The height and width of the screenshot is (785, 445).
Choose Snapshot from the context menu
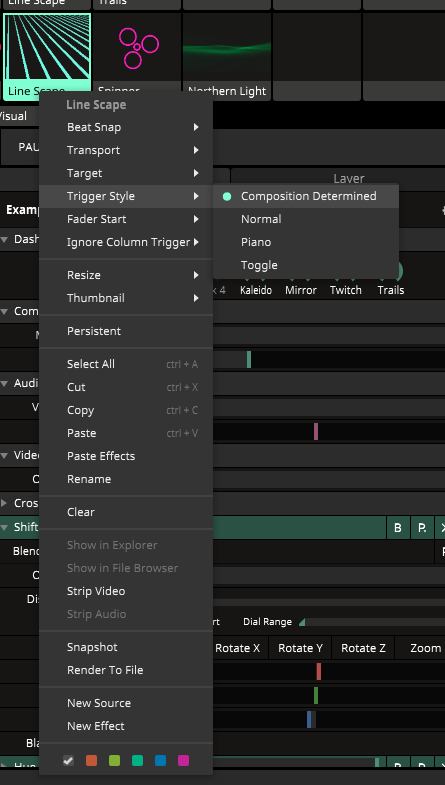[x=126, y=648]
